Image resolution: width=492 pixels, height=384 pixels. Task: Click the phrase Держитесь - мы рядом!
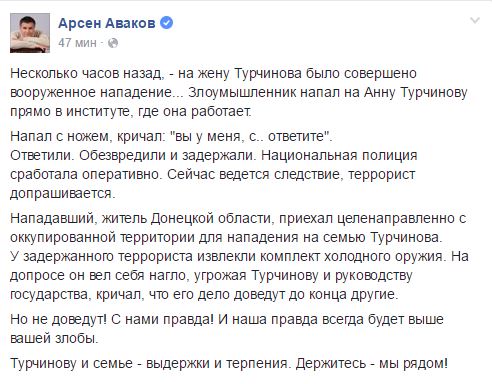pyautogui.click(x=372, y=363)
